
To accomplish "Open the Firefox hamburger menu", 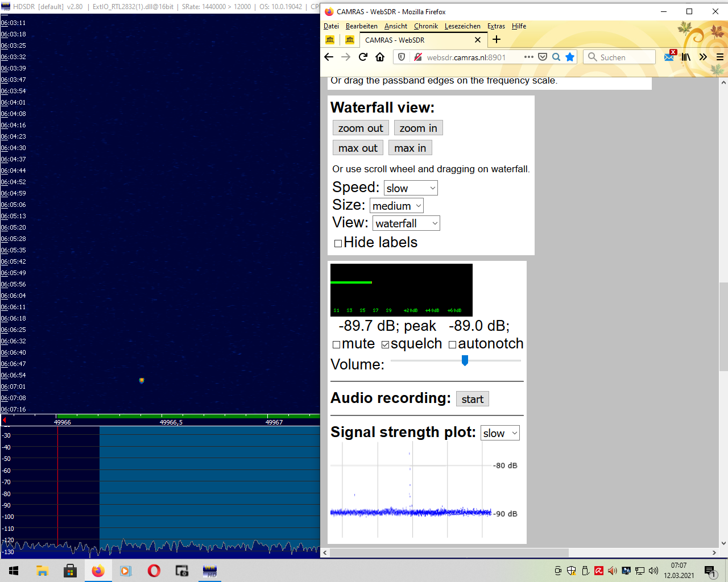I will point(720,57).
